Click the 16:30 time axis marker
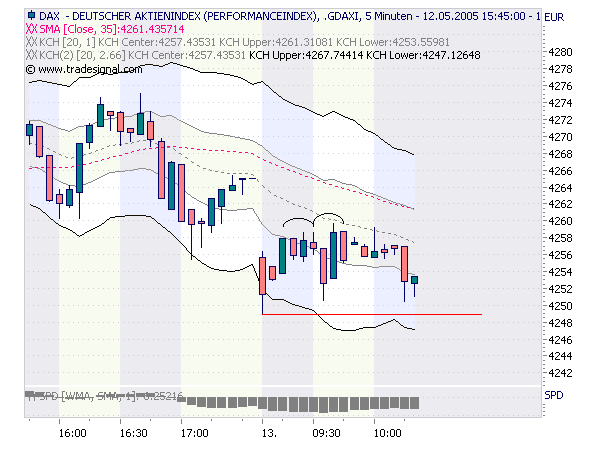The image size is (600, 450). coord(134,433)
